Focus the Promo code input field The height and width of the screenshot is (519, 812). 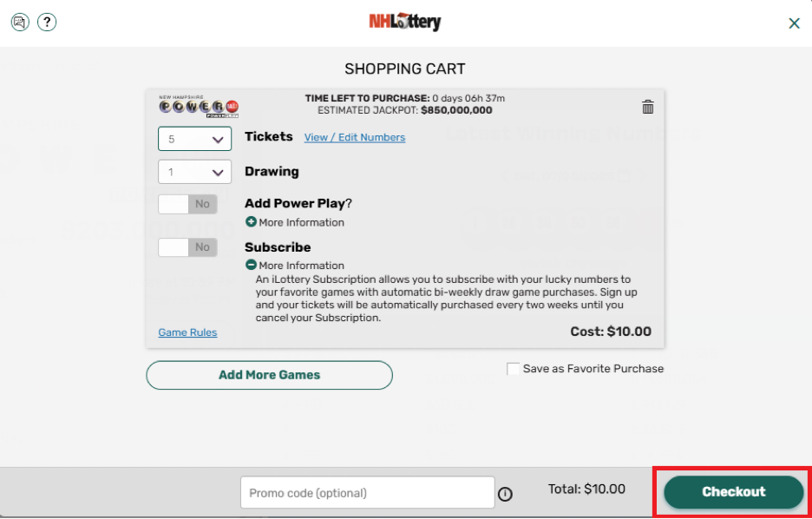(x=368, y=493)
